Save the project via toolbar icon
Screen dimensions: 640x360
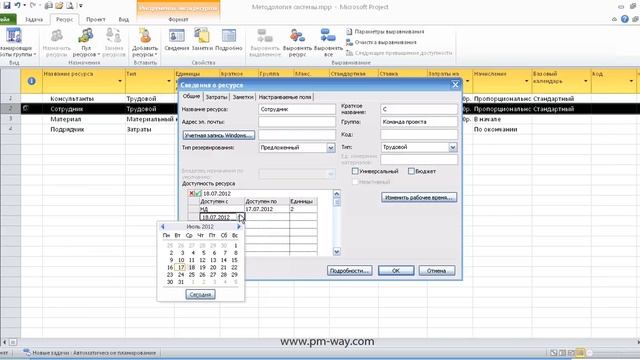tap(7, 6)
